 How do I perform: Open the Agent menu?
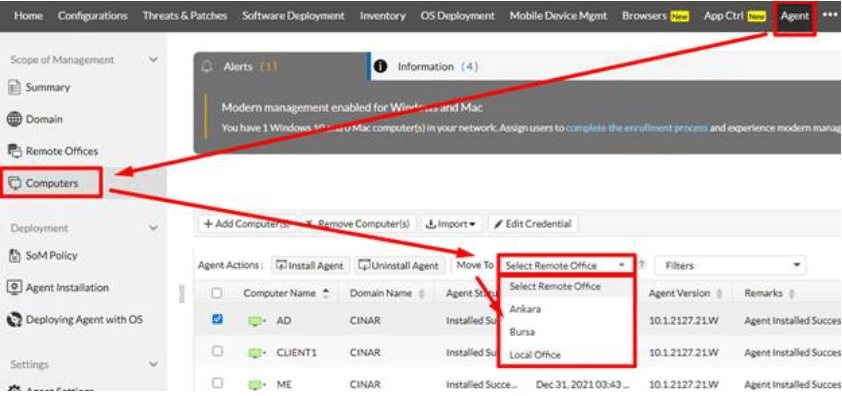(795, 16)
